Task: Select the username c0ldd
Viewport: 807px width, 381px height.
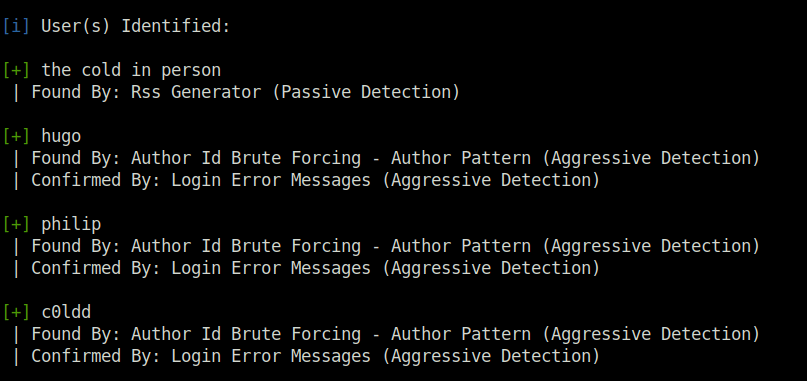Action: point(66,312)
